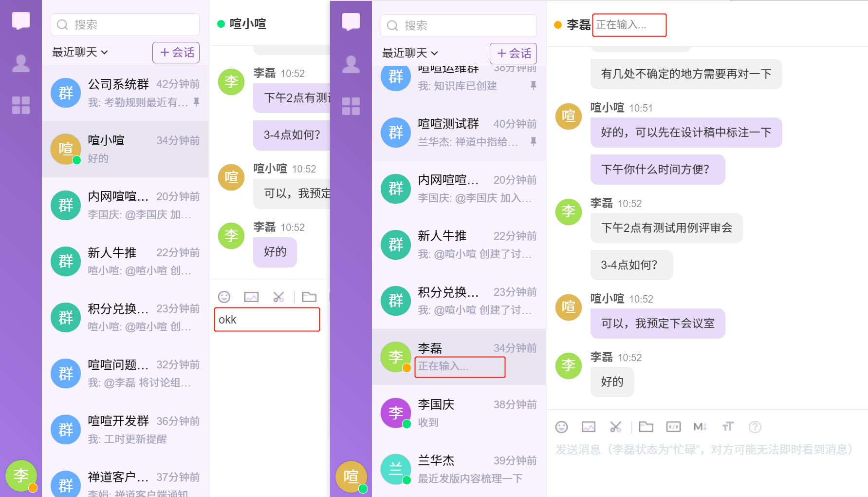Select 兰华杰 conversation
The width and height of the screenshot is (868, 497).
pyautogui.click(x=459, y=469)
